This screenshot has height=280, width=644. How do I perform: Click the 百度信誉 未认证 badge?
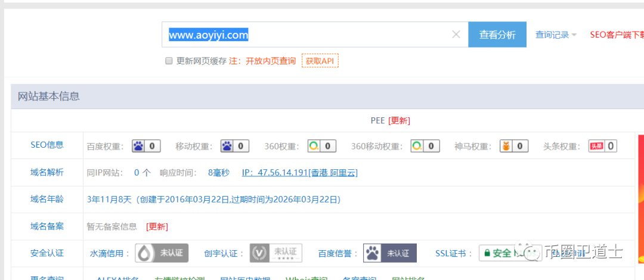pyautogui.click(x=390, y=253)
